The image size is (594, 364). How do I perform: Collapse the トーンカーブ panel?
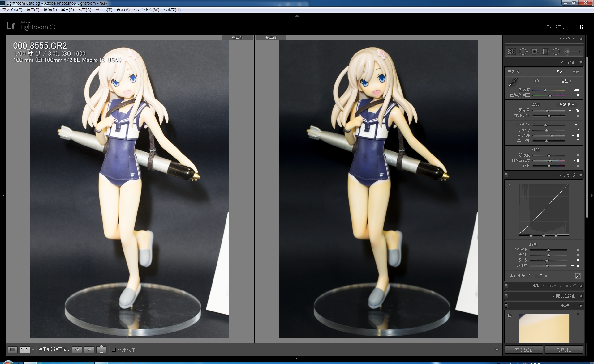click(581, 175)
